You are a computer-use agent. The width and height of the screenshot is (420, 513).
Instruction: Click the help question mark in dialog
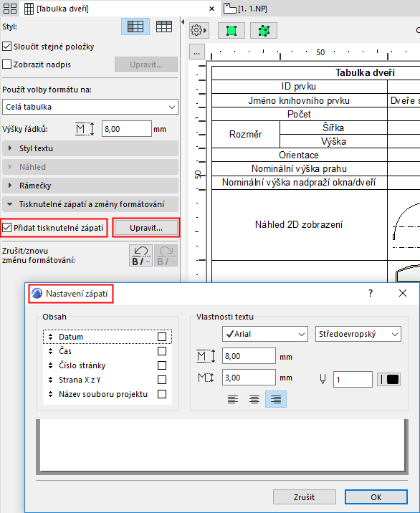tap(371, 293)
